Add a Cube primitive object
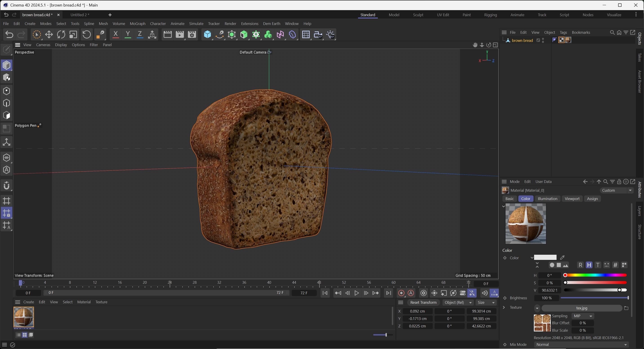The image size is (644, 349). (x=207, y=34)
